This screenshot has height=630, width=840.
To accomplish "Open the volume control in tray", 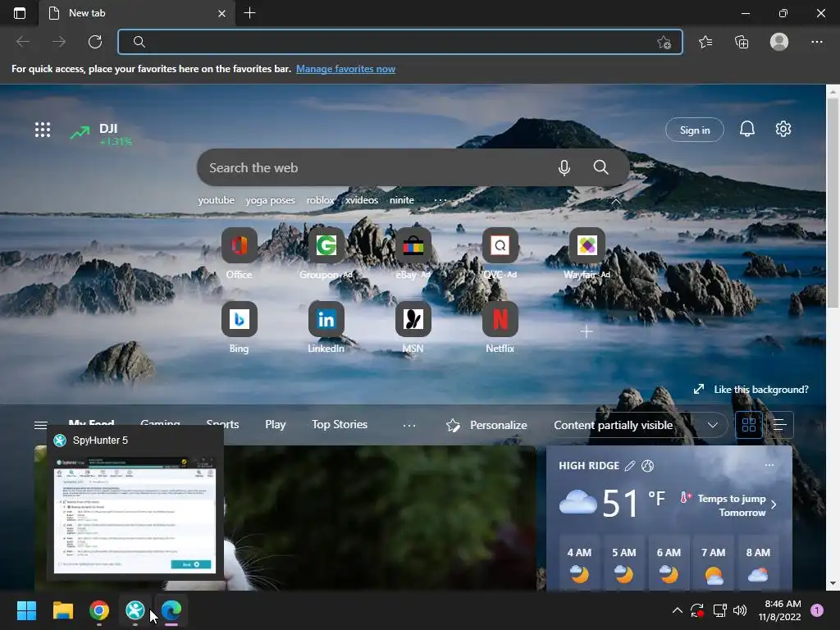I will click(740, 609).
